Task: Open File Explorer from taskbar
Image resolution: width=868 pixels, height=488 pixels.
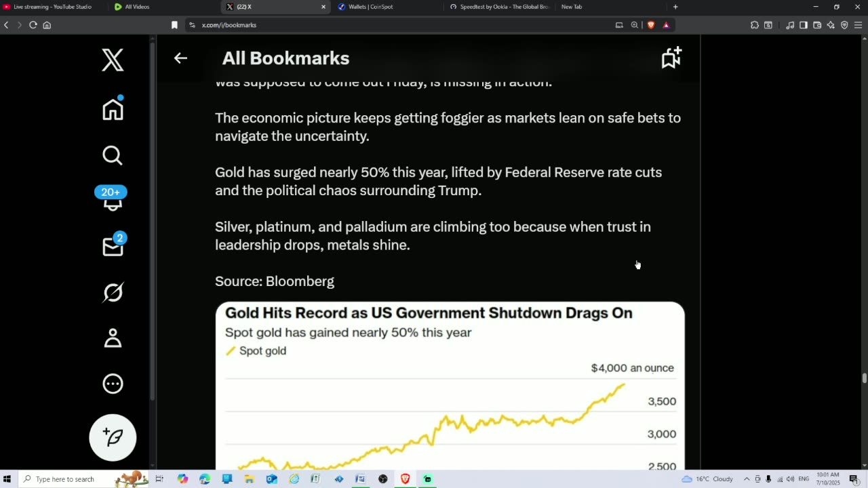Action: (249, 479)
